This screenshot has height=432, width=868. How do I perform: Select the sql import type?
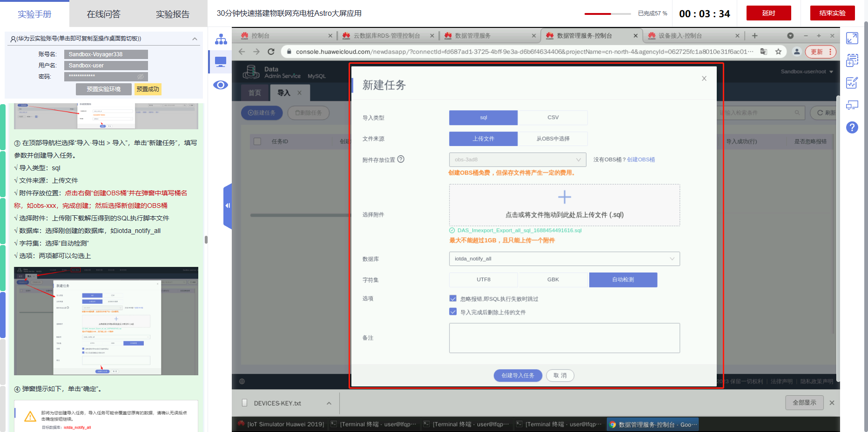484,118
